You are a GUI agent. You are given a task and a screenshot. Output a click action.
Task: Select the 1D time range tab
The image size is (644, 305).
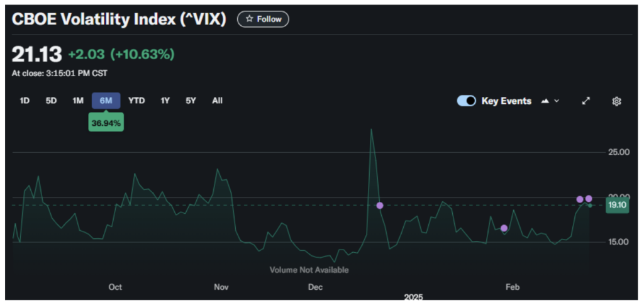[x=25, y=101]
